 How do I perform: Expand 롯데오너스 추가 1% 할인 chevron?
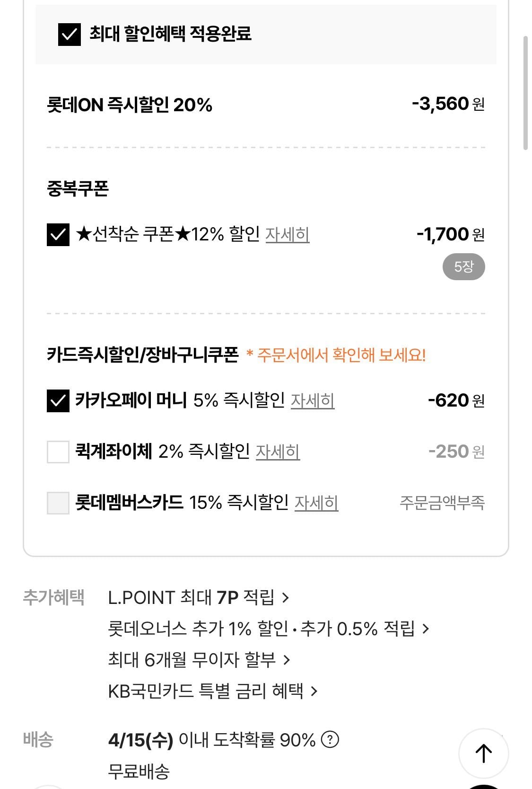click(426, 629)
